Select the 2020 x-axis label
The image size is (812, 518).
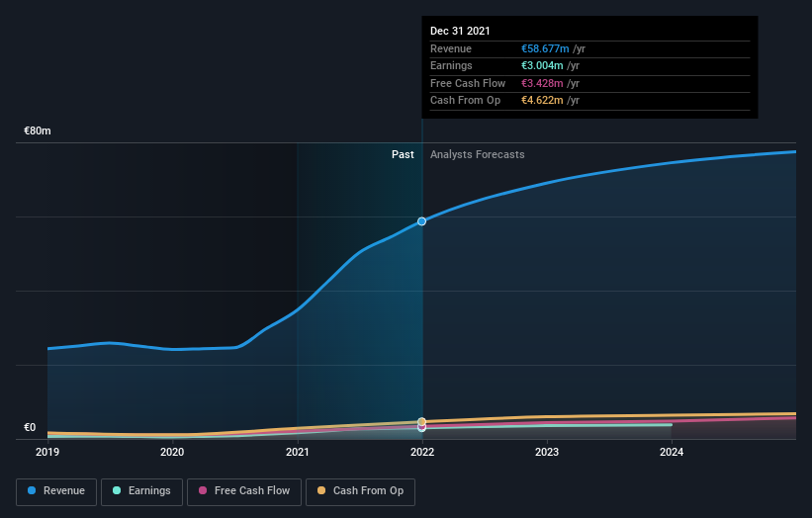pos(172,453)
